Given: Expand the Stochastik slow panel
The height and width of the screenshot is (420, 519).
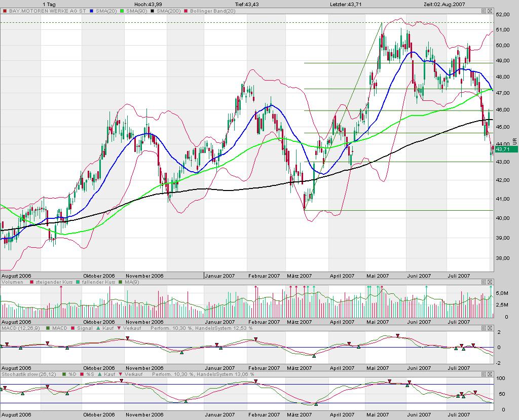Looking at the screenshot, I should point(490,374).
